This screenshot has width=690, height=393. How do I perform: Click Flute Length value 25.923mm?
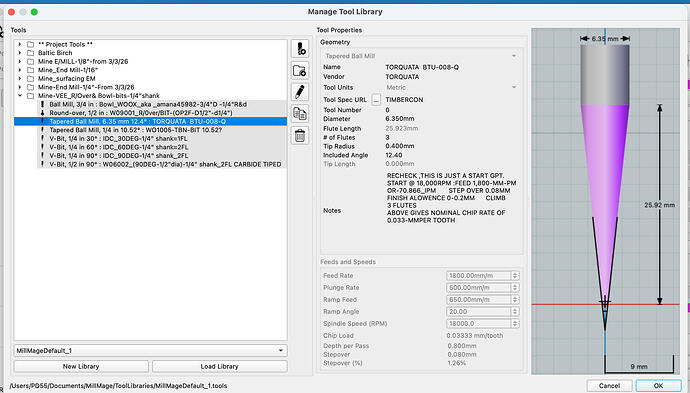pos(402,129)
